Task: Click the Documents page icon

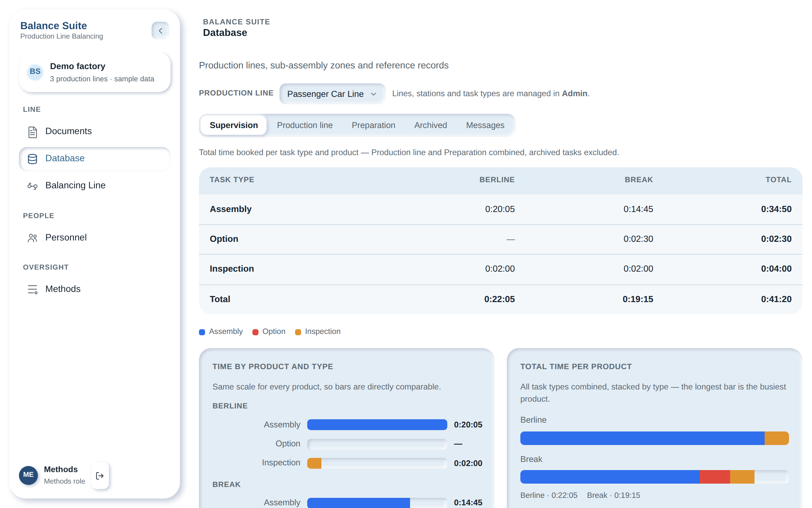Action: (32, 132)
